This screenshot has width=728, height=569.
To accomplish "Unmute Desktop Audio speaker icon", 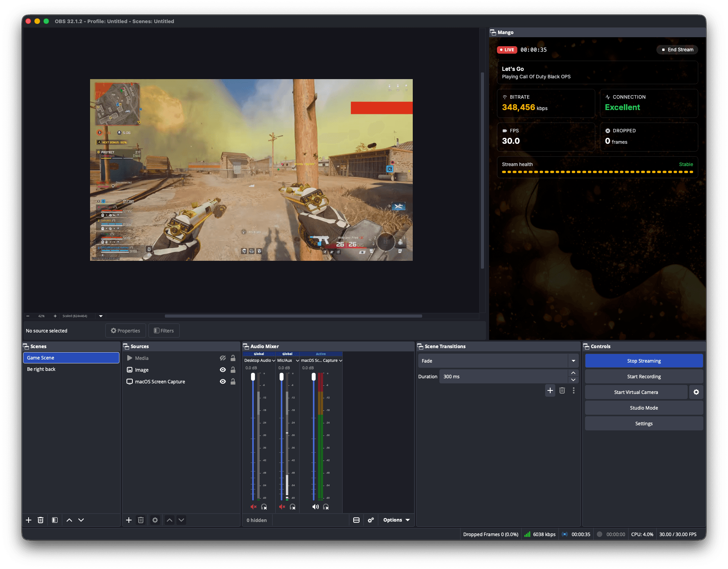I will point(253,507).
